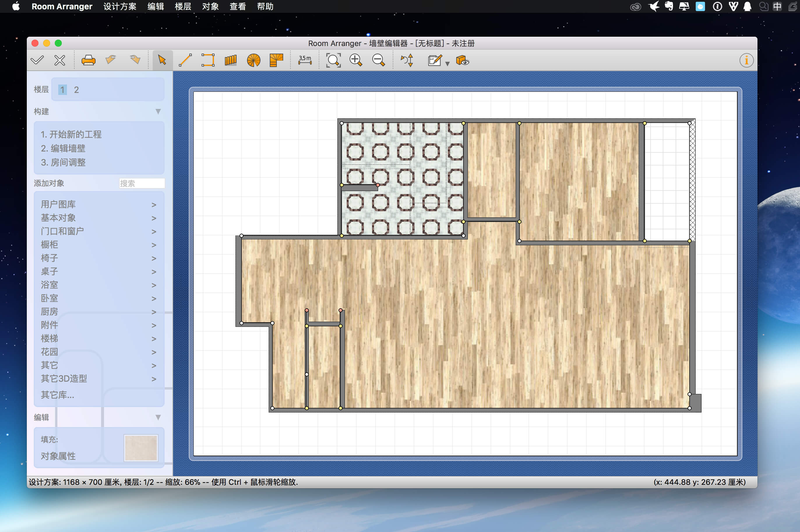
Task: Open the info icon in toolbar
Action: 746,60
